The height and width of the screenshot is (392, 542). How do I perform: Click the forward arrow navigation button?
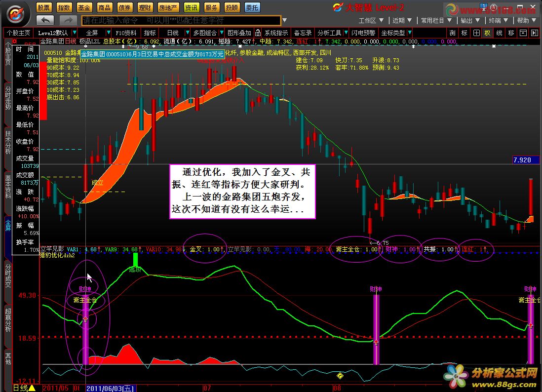[x=68, y=20]
